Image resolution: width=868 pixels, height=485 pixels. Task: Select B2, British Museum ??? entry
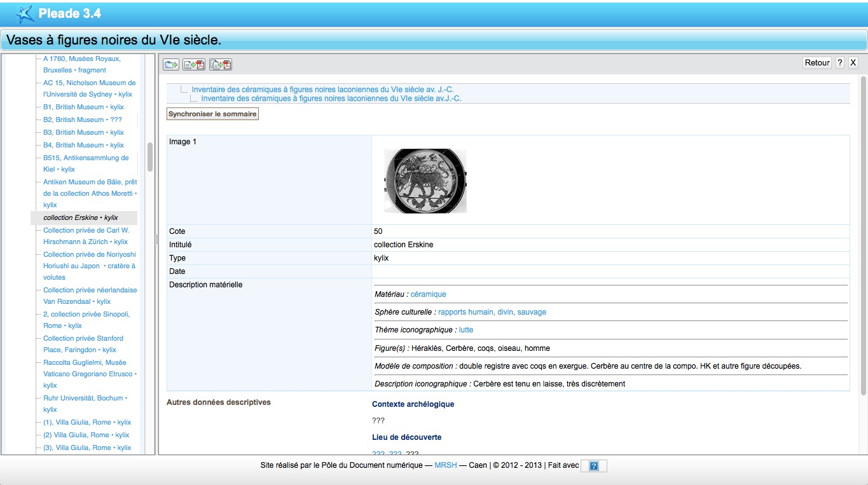(82, 120)
